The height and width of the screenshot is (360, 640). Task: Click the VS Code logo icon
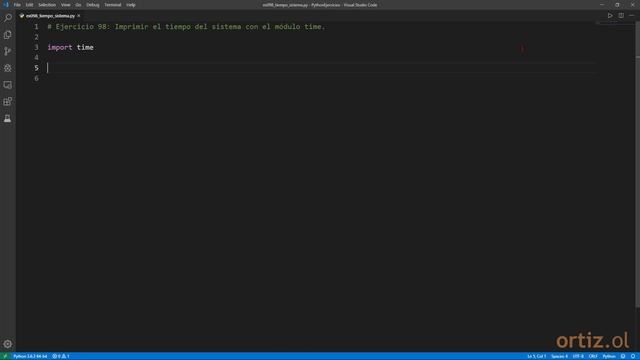coord(6,4)
